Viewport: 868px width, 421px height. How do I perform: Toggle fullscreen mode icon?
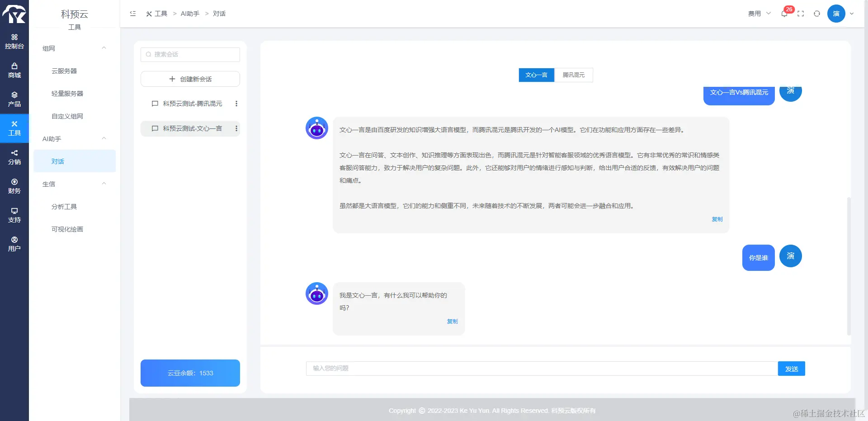(x=801, y=14)
